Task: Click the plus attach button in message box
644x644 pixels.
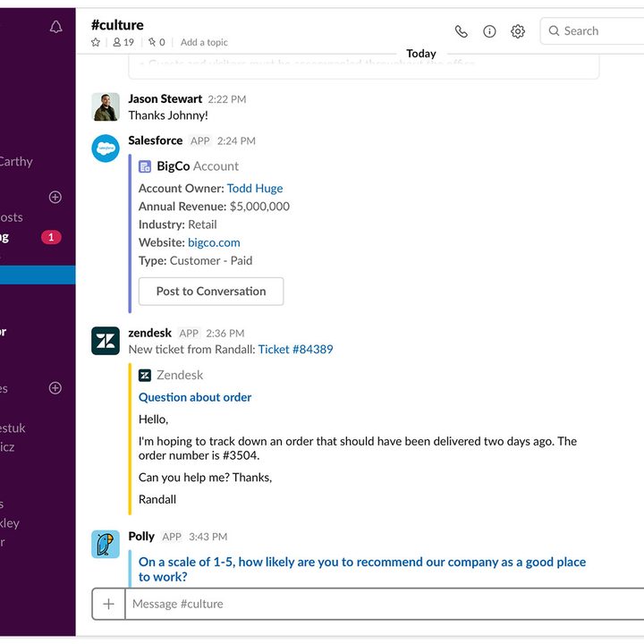Action: tap(108, 604)
